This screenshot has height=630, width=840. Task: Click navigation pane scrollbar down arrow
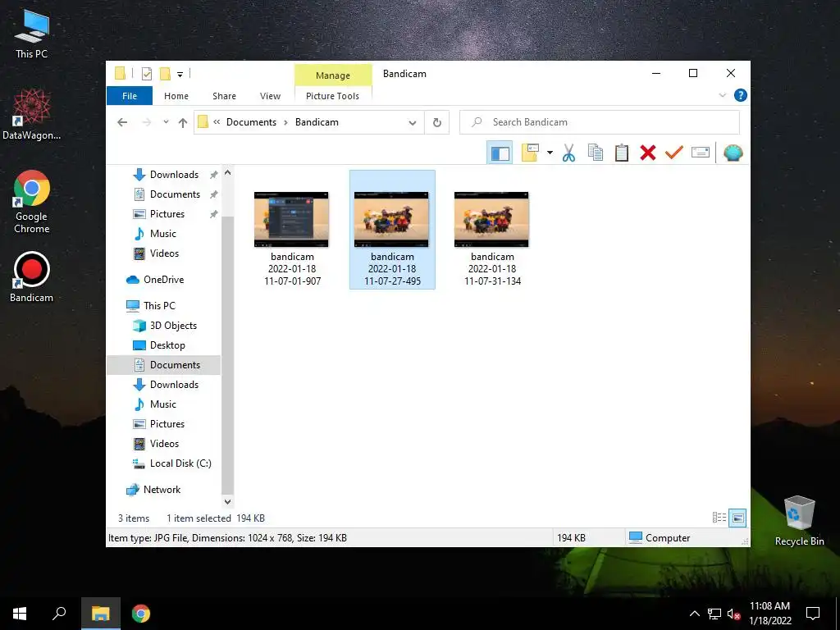228,502
